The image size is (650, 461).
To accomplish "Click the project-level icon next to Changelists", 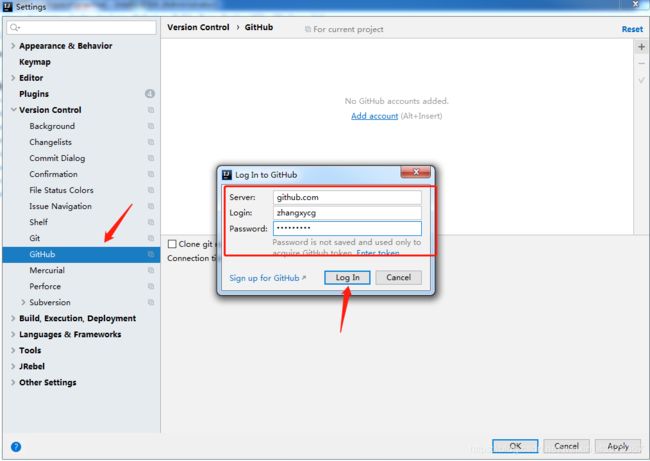I will point(151,142).
